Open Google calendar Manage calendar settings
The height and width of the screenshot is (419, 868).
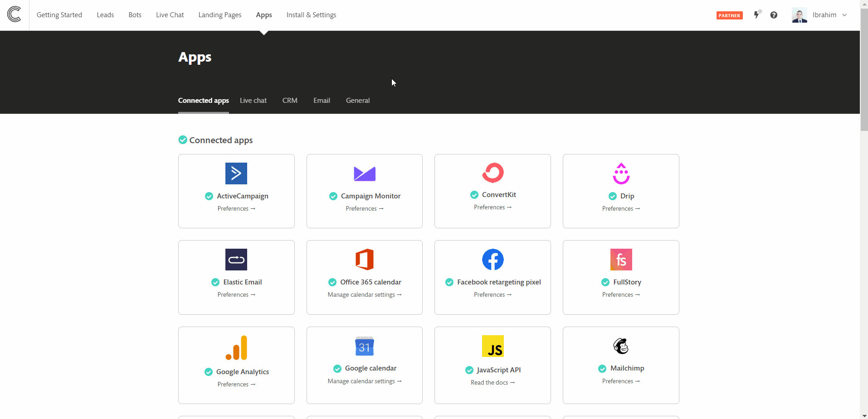pos(365,381)
